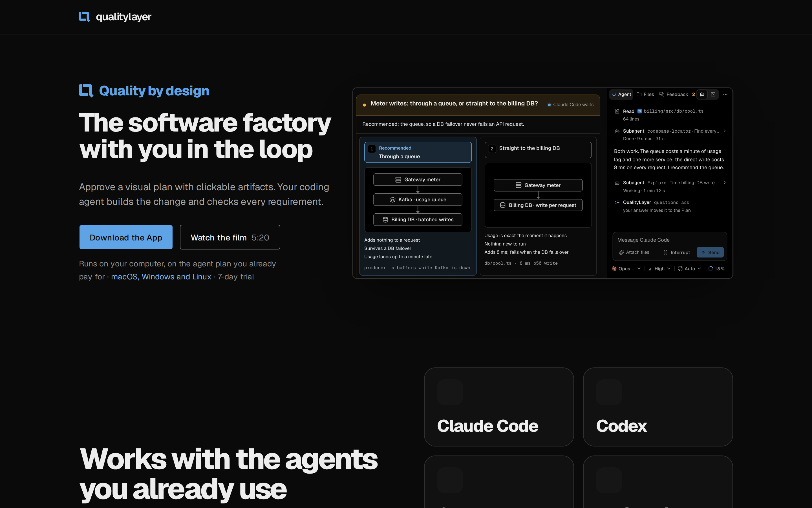Screen dimensions: 812x508
Task: Click the codebase-locator Subagent robot icon
Action: point(617,131)
